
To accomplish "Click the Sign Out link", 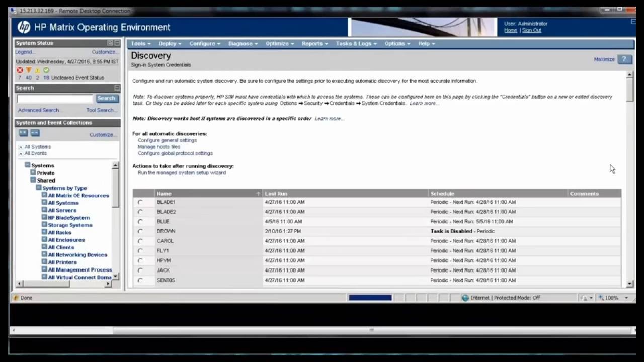I will pos(532,30).
